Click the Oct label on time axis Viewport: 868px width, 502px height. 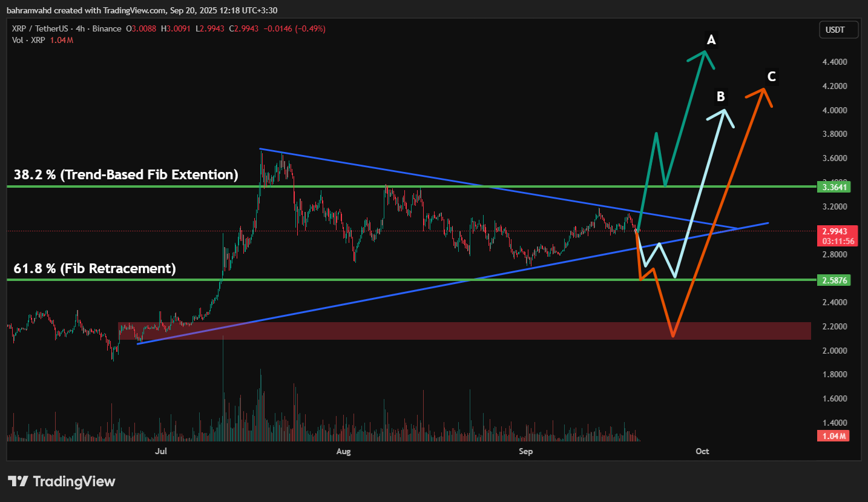click(702, 451)
